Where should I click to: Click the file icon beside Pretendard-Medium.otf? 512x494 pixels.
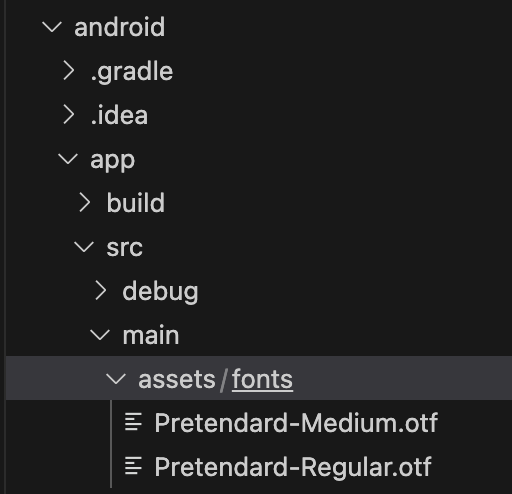click(133, 422)
